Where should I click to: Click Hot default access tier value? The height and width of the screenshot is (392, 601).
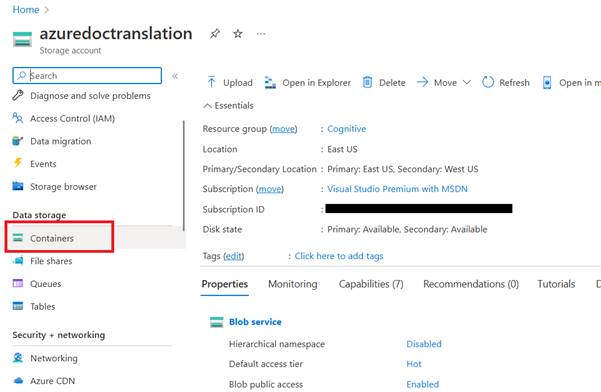(x=414, y=364)
